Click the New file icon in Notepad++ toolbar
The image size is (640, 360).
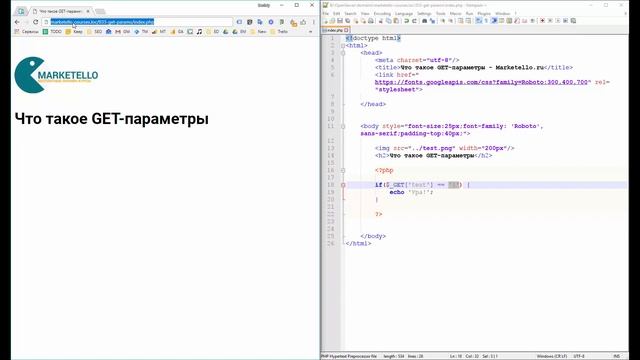point(326,21)
